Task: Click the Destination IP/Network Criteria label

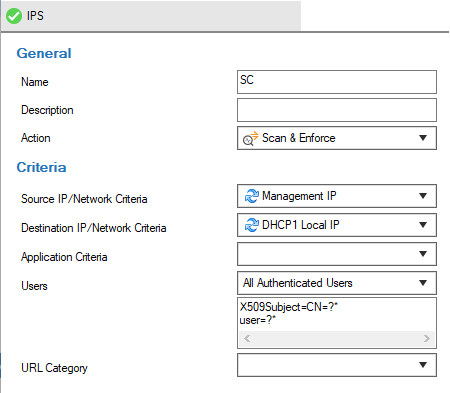Action: (94, 228)
